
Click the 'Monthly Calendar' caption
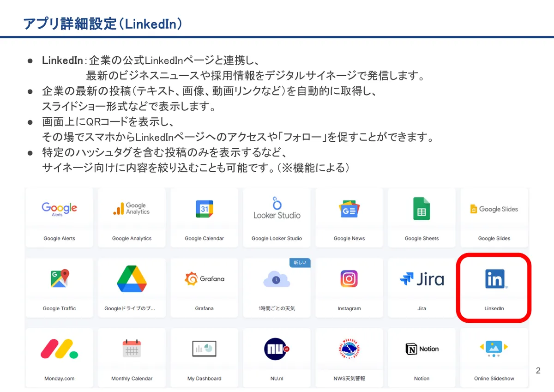[x=132, y=379]
